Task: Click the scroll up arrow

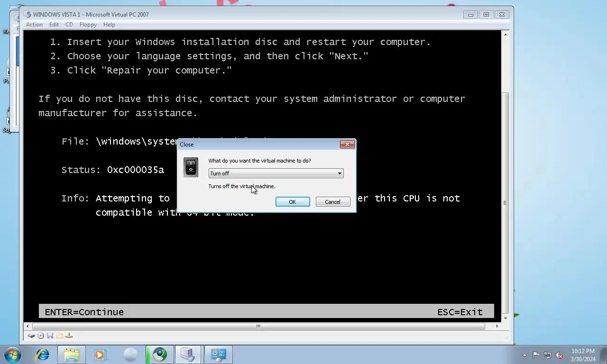Action: 505,35
